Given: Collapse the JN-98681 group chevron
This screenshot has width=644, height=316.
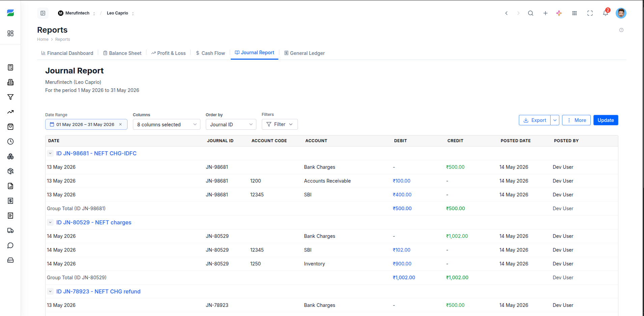Looking at the screenshot, I should click(x=50, y=153).
